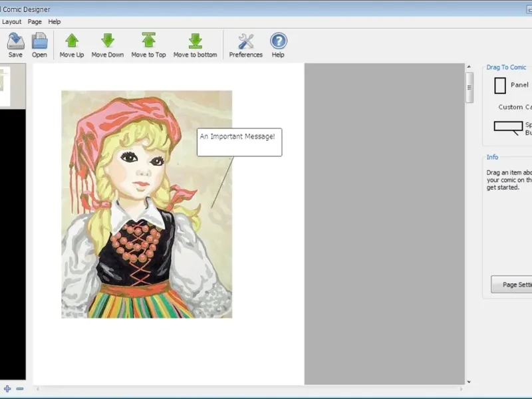This screenshot has width=532, height=399.
Task: Click the horizontal scrollbar left arrow
Action: pyautogui.click(x=38, y=389)
